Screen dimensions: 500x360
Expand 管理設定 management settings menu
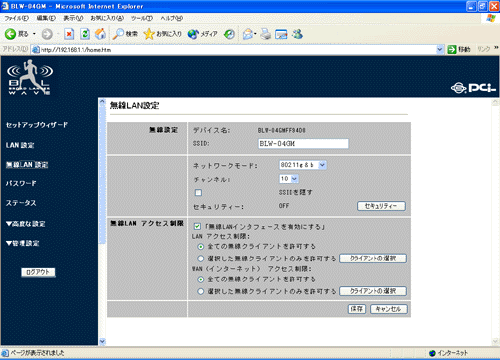click(x=23, y=243)
